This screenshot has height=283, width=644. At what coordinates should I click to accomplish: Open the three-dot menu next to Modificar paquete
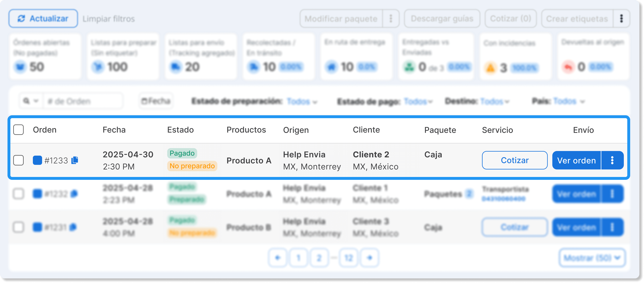point(391,18)
